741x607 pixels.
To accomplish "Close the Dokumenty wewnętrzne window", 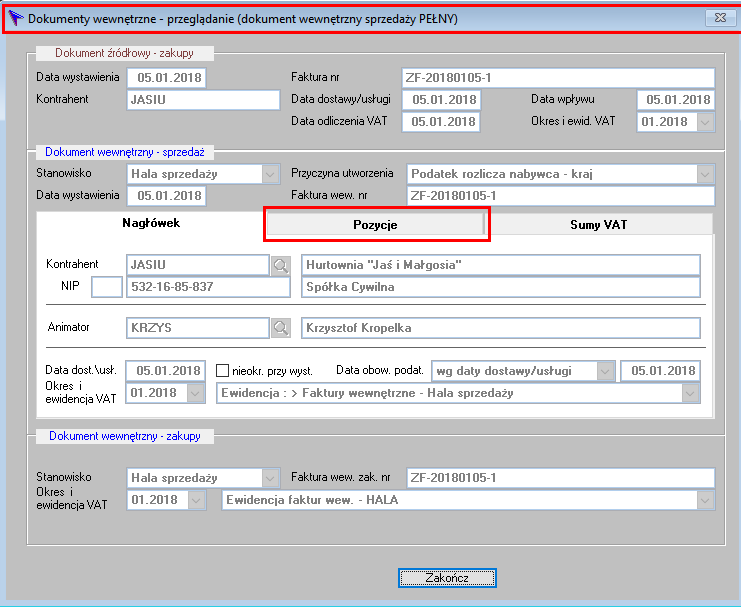I will [x=720, y=18].
